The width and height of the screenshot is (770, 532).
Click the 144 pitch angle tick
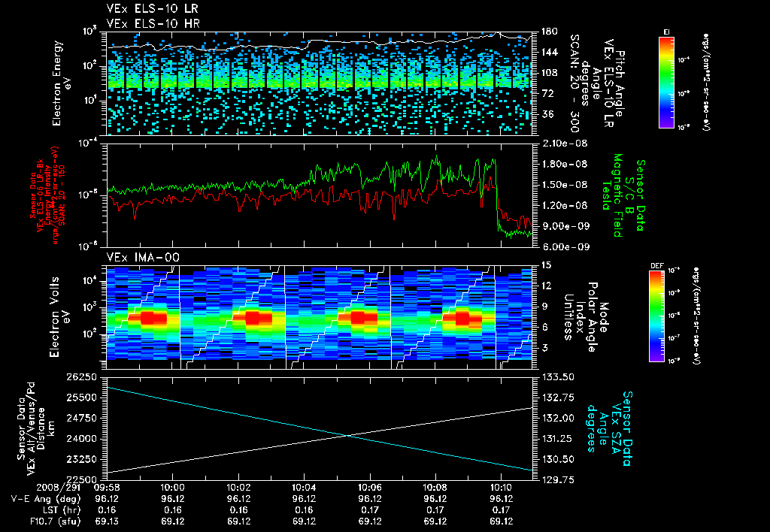(x=550, y=52)
